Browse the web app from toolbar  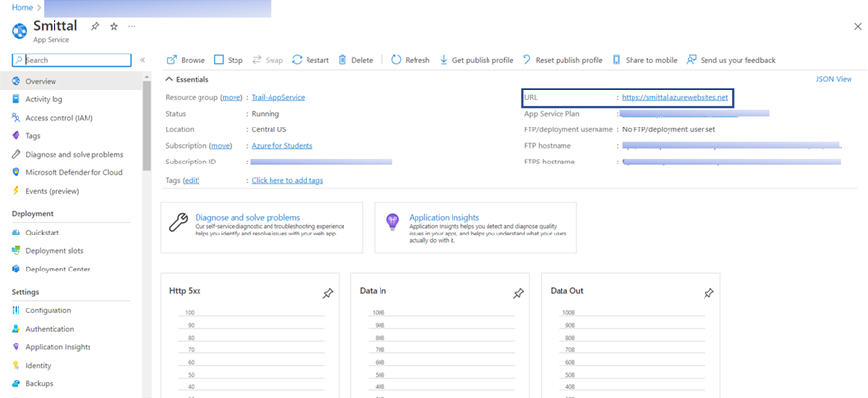tap(186, 60)
